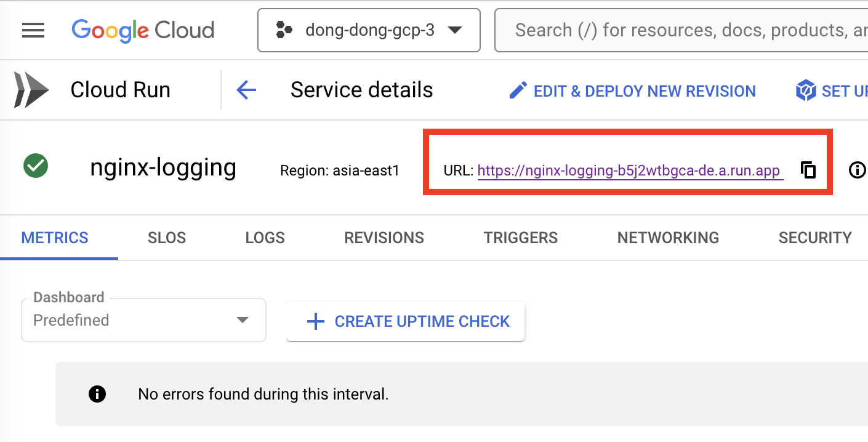
Task: Open the nginx-logging run.app URL link
Action: (629, 171)
